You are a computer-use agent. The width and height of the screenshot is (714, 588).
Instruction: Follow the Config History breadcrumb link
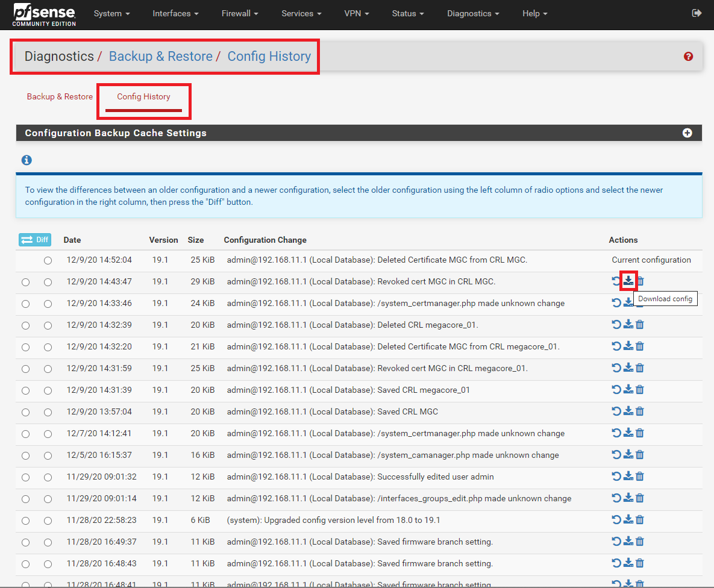(x=269, y=57)
